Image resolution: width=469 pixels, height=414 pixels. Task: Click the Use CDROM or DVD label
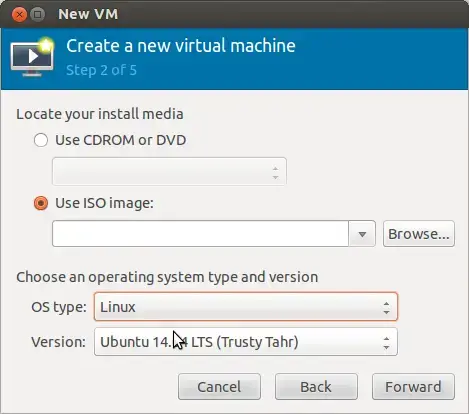[x=121, y=140]
